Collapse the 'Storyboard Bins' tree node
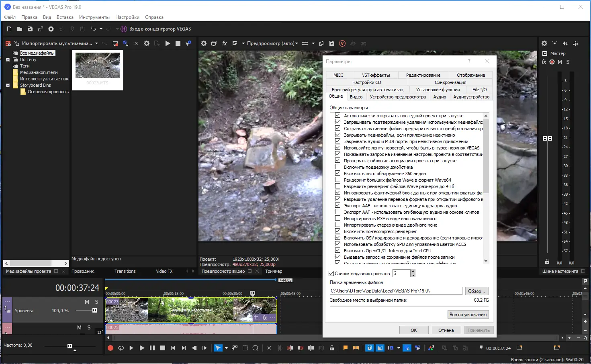Viewport: 591px width, 364px height. (x=8, y=85)
